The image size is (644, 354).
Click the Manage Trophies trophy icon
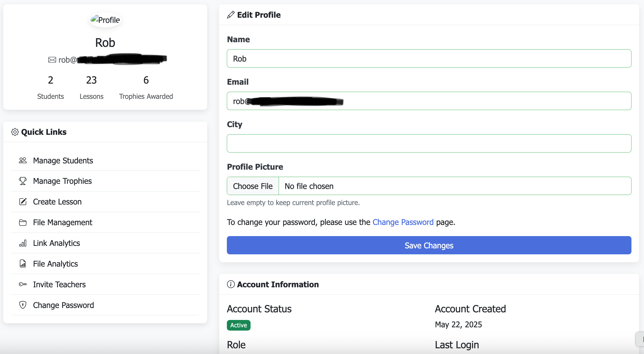(23, 181)
